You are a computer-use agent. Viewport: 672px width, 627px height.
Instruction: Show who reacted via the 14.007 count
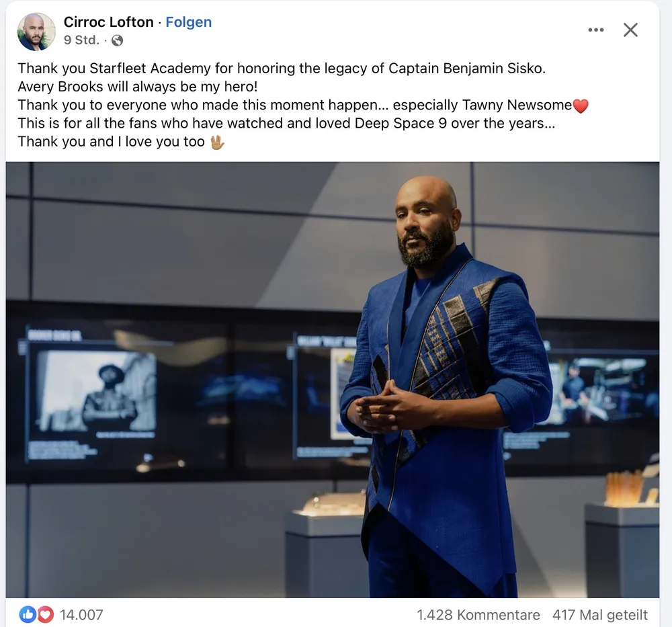(x=81, y=615)
